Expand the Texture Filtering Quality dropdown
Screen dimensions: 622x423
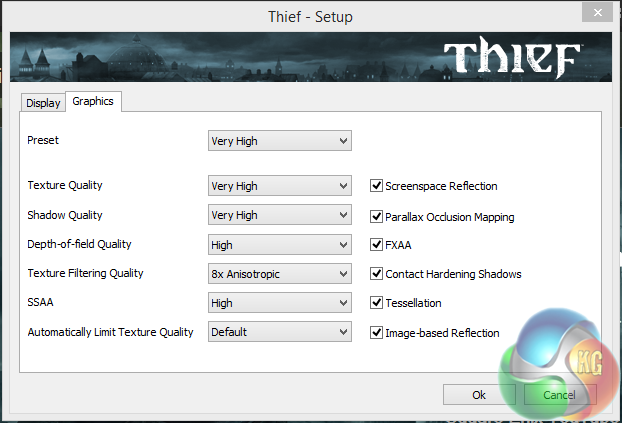pyautogui.click(x=280, y=274)
